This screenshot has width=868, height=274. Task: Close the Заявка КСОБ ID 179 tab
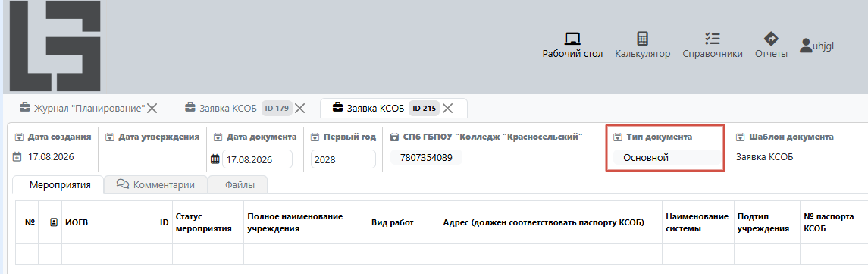tap(299, 108)
